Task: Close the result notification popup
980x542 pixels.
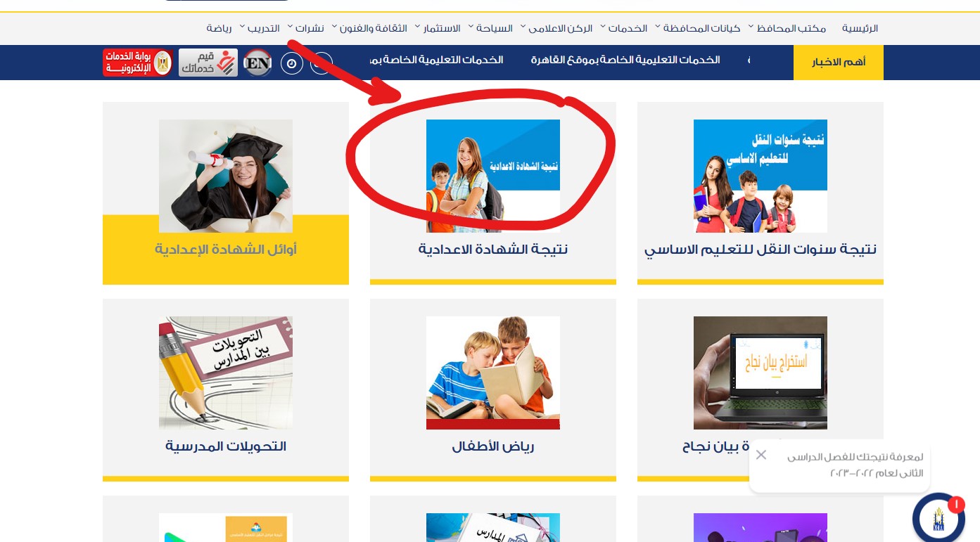Action: [761, 455]
